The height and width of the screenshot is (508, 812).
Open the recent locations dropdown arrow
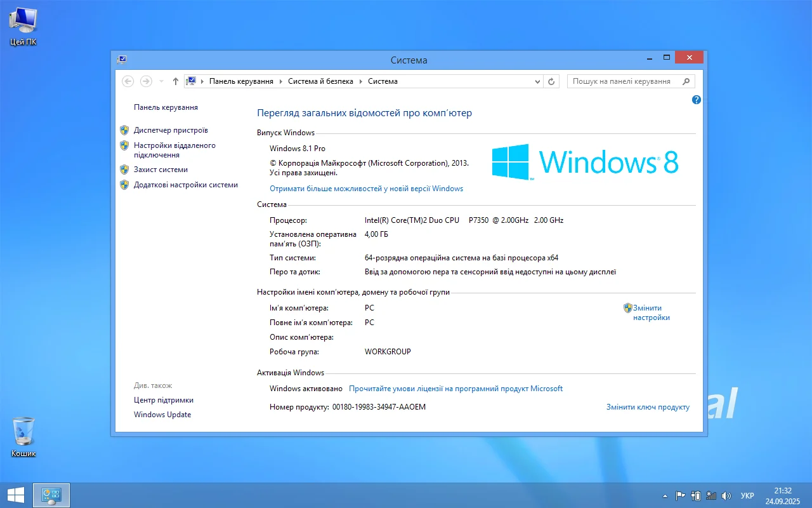(x=161, y=81)
